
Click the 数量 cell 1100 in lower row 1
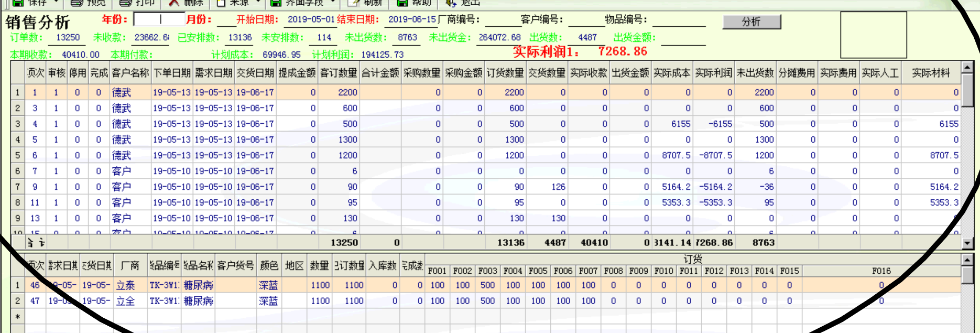click(319, 285)
